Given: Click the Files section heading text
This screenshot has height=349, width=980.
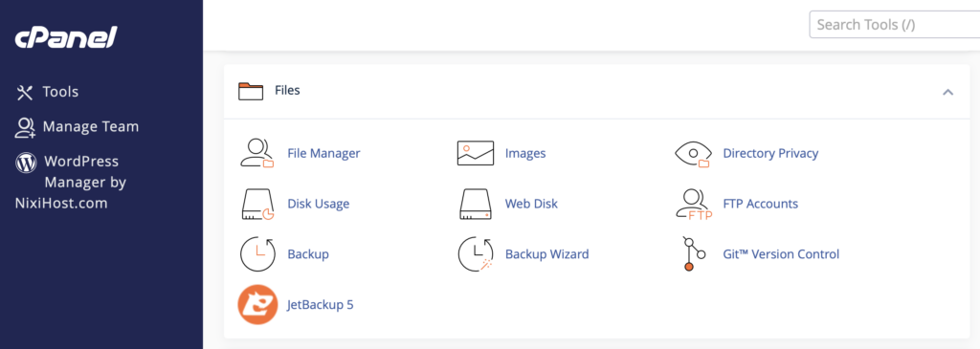Looking at the screenshot, I should coord(287,91).
